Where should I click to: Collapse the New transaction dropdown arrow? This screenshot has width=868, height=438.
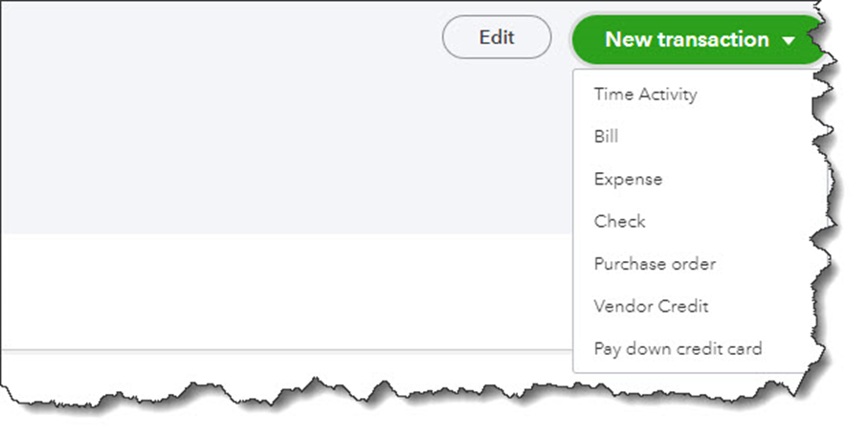point(789,41)
